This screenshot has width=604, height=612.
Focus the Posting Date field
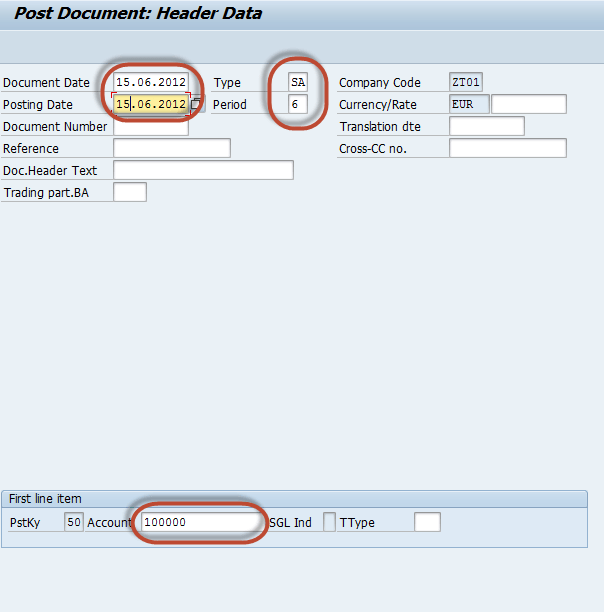(x=151, y=104)
